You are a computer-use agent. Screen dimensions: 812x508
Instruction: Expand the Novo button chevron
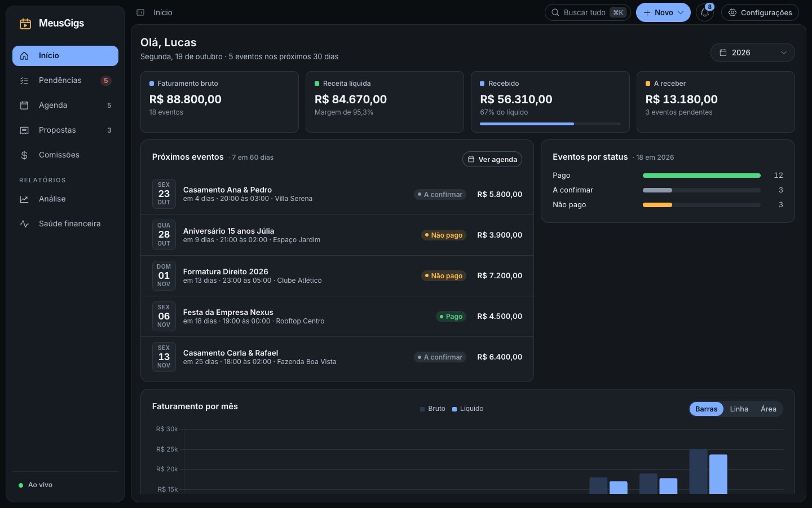click(681, 12)
